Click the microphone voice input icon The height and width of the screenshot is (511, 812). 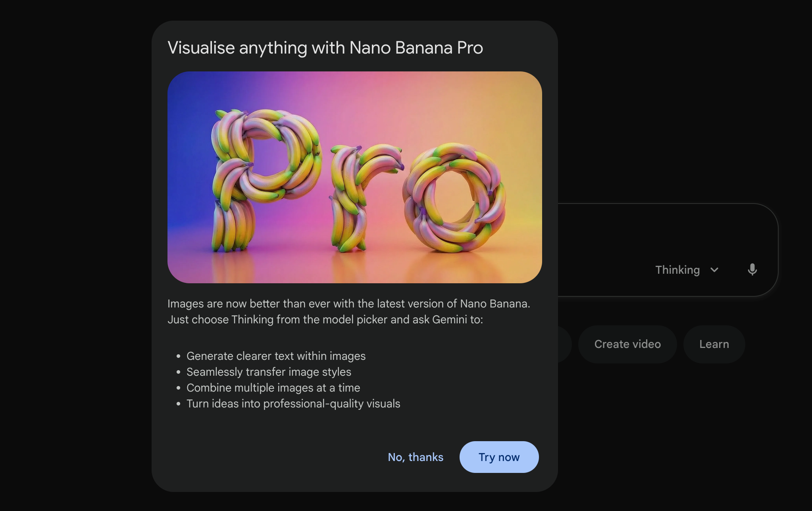coord(752,270)
